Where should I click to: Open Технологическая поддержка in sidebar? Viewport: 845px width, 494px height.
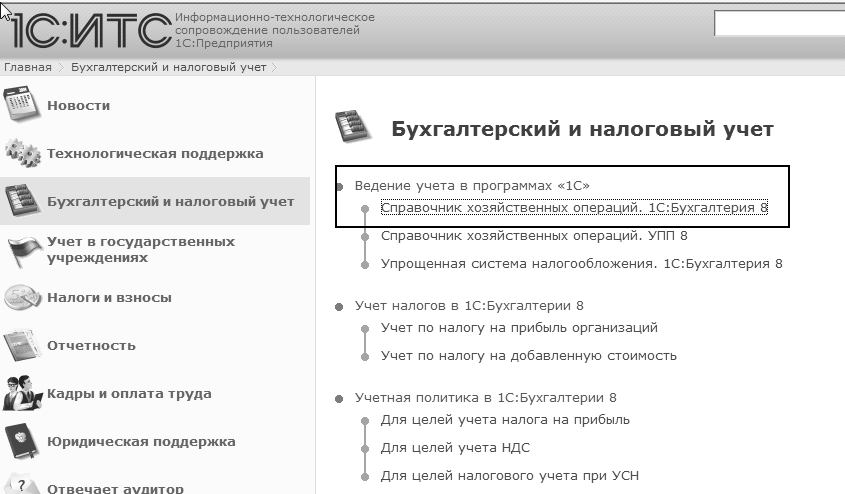tap(155, 154)
